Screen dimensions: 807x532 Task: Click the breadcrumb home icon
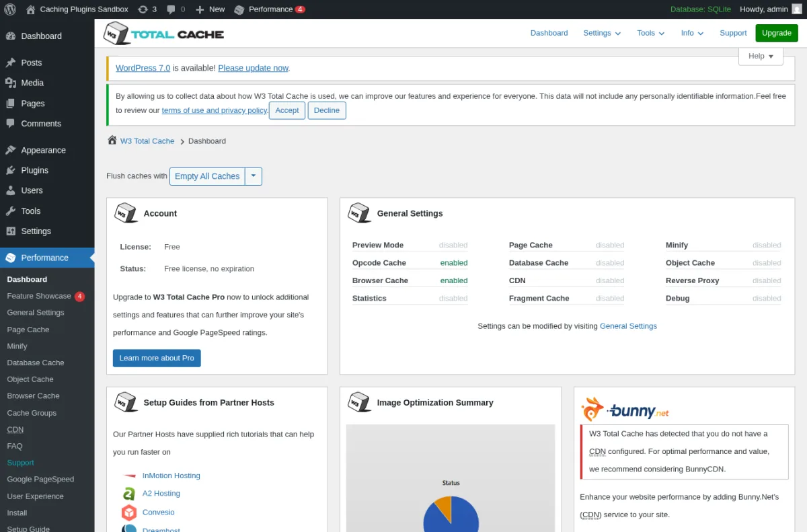pos(112,140)
